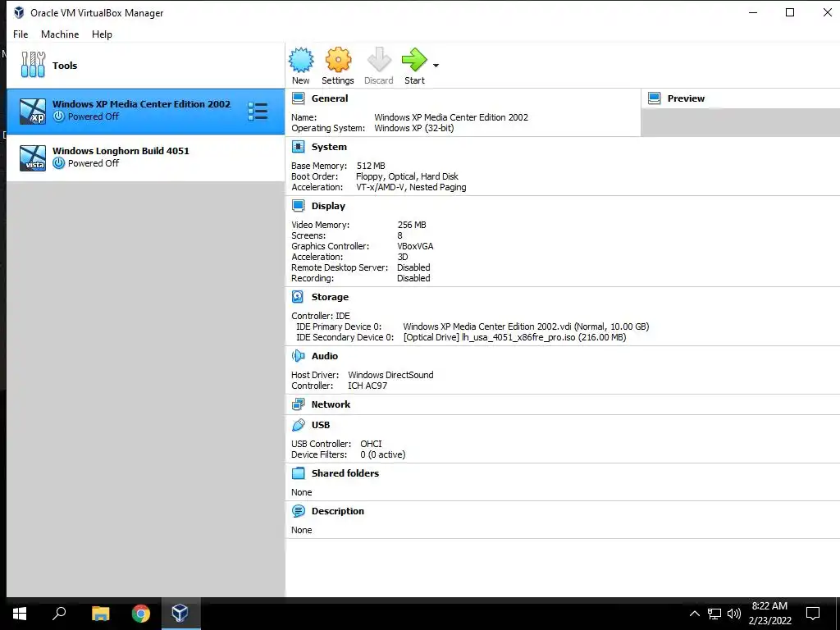Image resolution: width=840 pixels, height=630 pixels.
Task: Open the Network section header
Action: click(331, 404)
